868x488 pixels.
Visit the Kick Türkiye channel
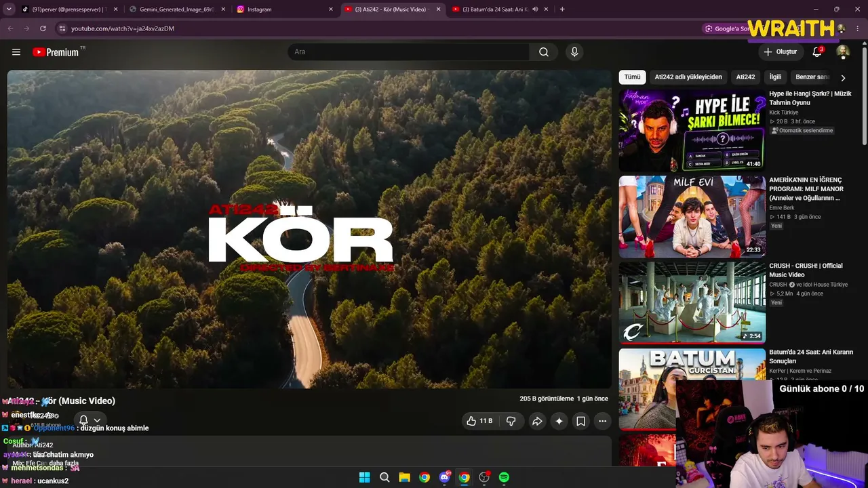784,113
